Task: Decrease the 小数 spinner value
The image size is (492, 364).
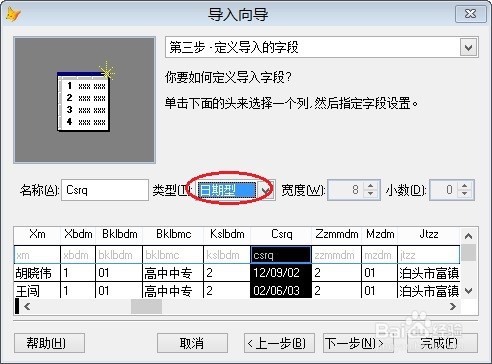Action: pos(465,195)
